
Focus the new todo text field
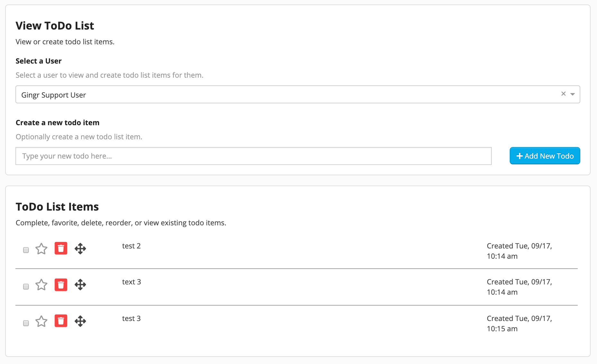pos(254,156)
